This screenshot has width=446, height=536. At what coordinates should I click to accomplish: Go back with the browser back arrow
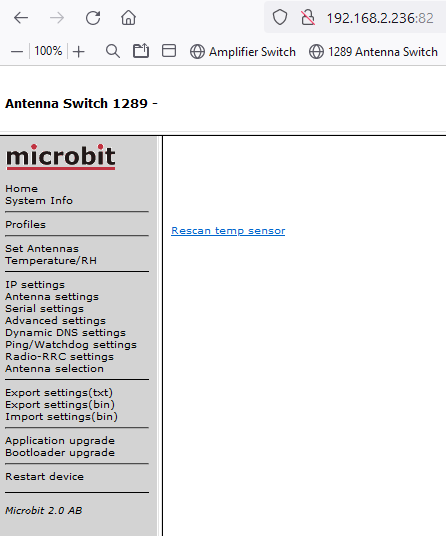[21, 18]
